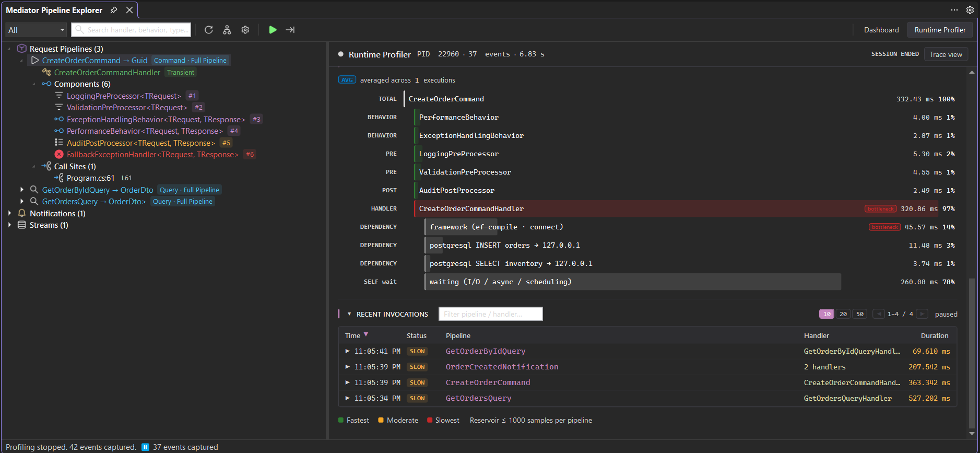Viewport: 980px width, 453px height.
Task: Expand the GetOrderByIdQuery pipeline node
Action: point(21,190)
